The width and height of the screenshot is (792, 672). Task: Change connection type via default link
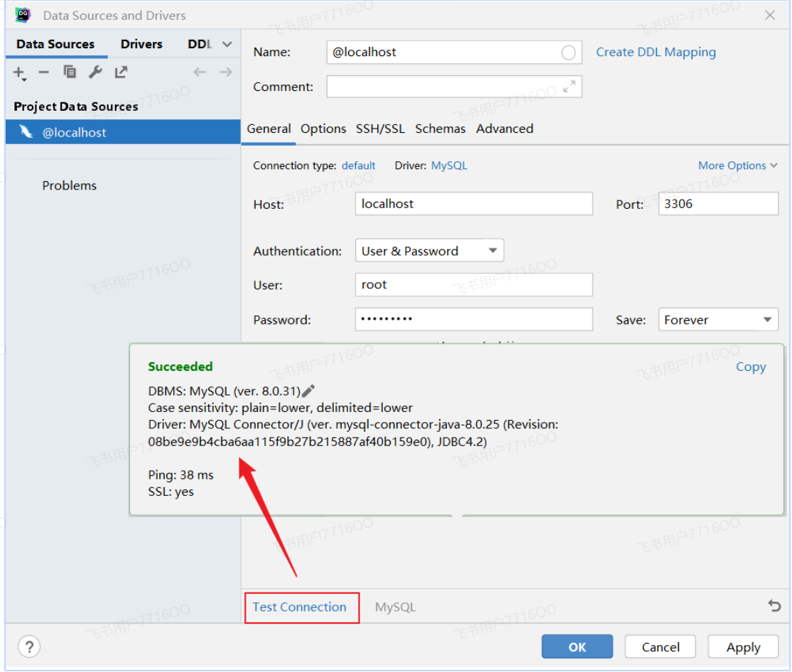tap(358, 166)
